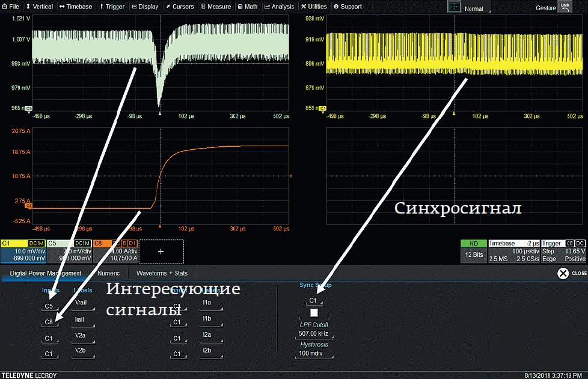588x379 pixels.
Task: Switch to the Numeric tab
Action: [x=108, y=273]
